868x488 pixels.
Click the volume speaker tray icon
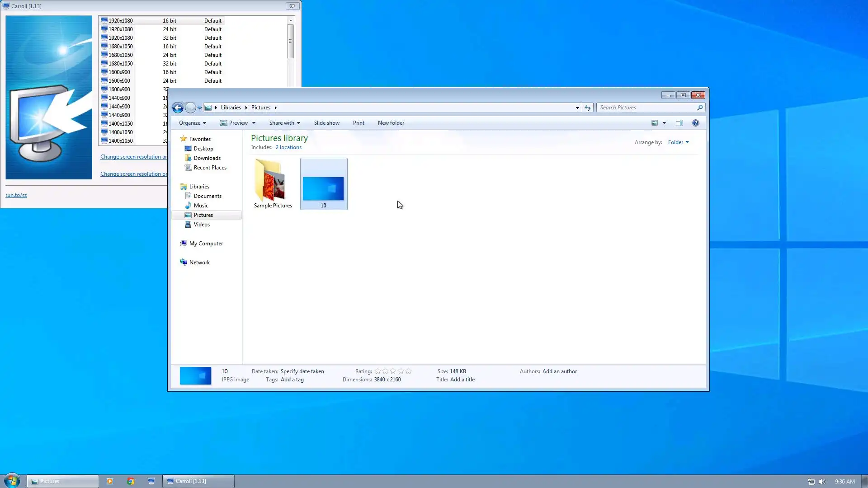point(822,482)
